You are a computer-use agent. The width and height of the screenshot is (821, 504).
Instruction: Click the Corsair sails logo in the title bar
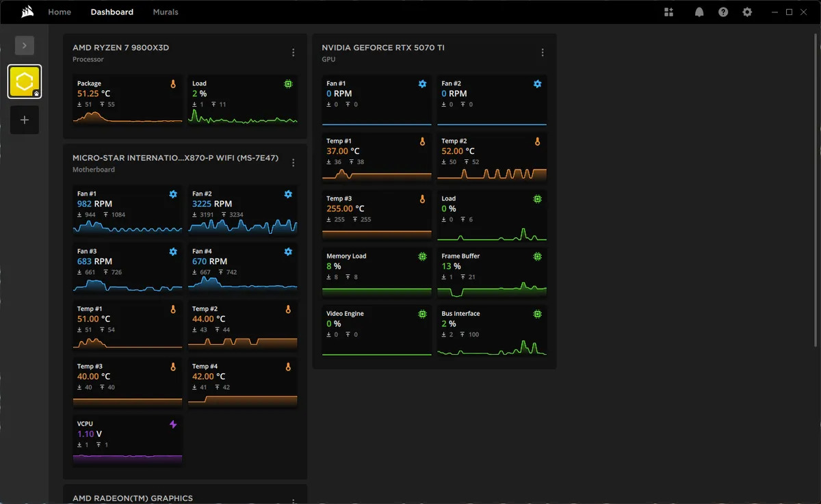coord(27,10)
